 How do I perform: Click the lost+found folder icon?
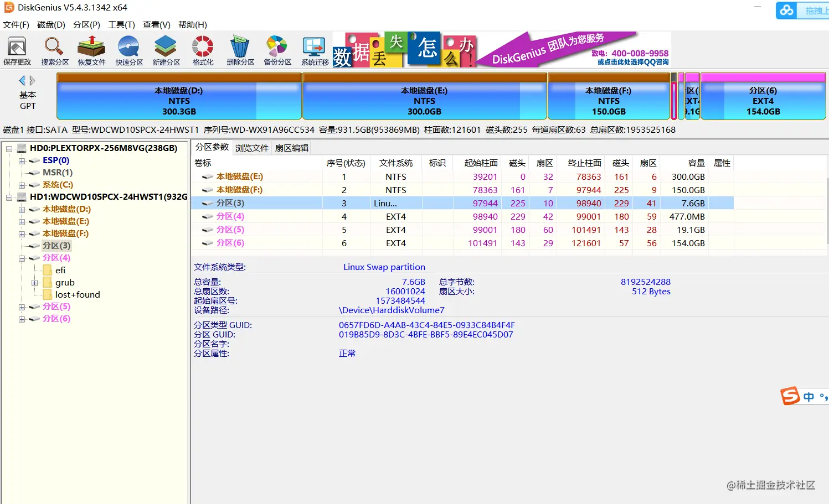pyautogui.click(x=47, y=294)
